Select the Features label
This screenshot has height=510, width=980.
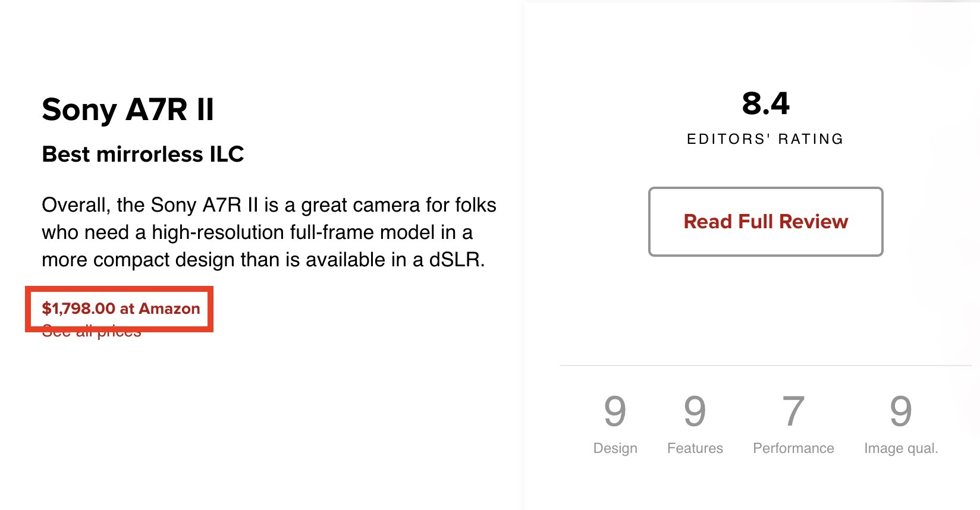coord(695,448)
